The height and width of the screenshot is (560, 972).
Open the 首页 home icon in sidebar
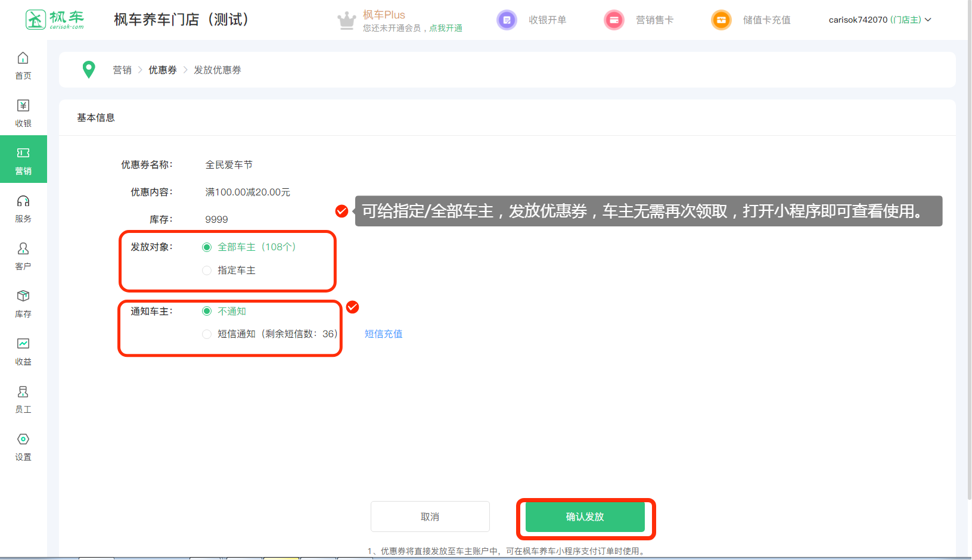point(23,58)
